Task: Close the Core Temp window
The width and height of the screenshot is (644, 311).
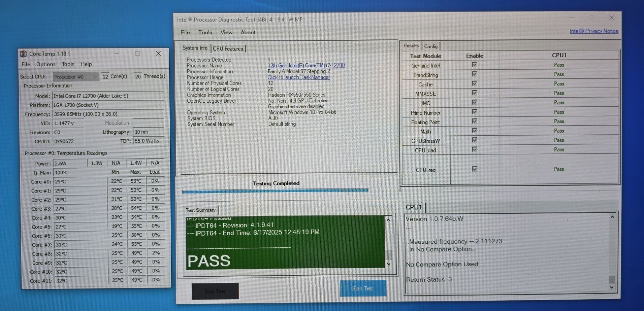Action: pyautogui.click(x=158, y=54)
